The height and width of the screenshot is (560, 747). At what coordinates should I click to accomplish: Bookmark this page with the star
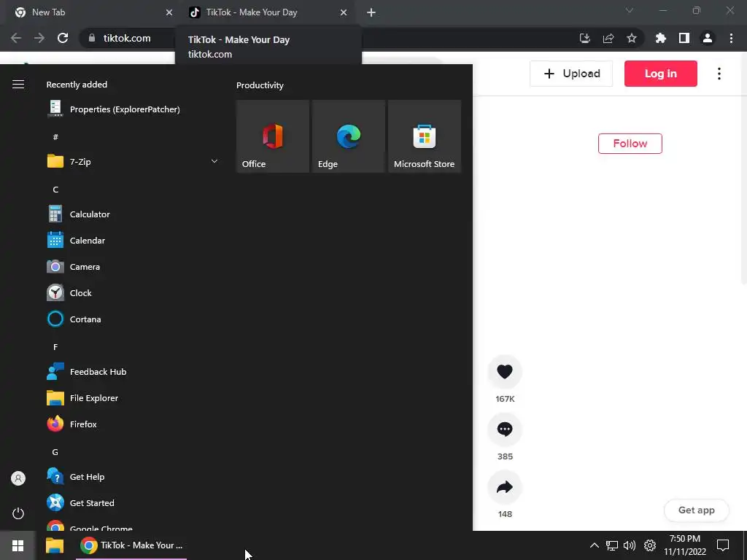click(631, 38)
